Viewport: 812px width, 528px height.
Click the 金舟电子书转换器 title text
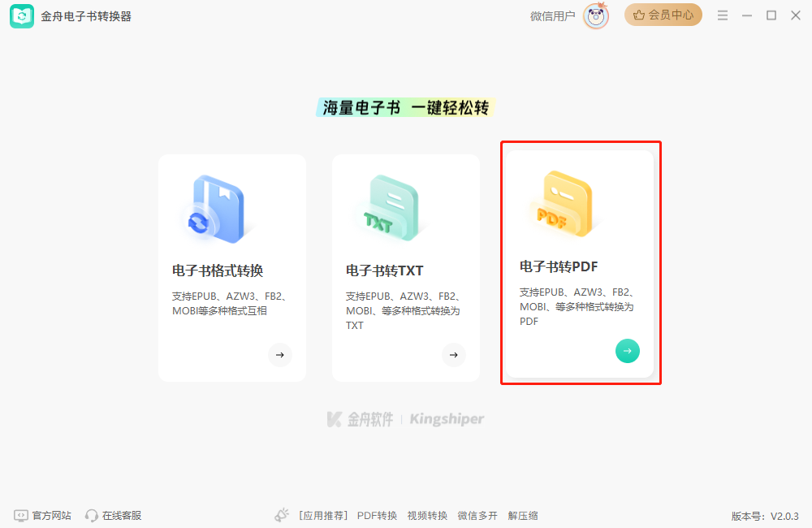point(86,16)
